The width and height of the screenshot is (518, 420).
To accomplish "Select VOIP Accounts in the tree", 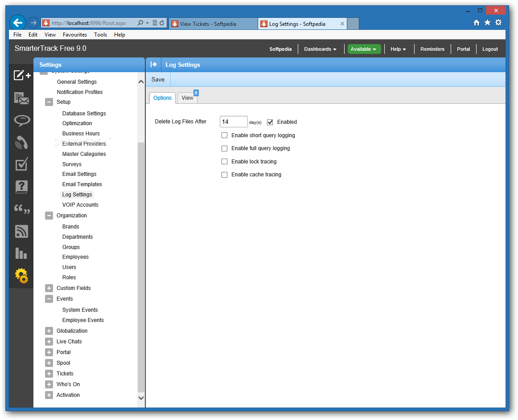I will coord(80,205).
